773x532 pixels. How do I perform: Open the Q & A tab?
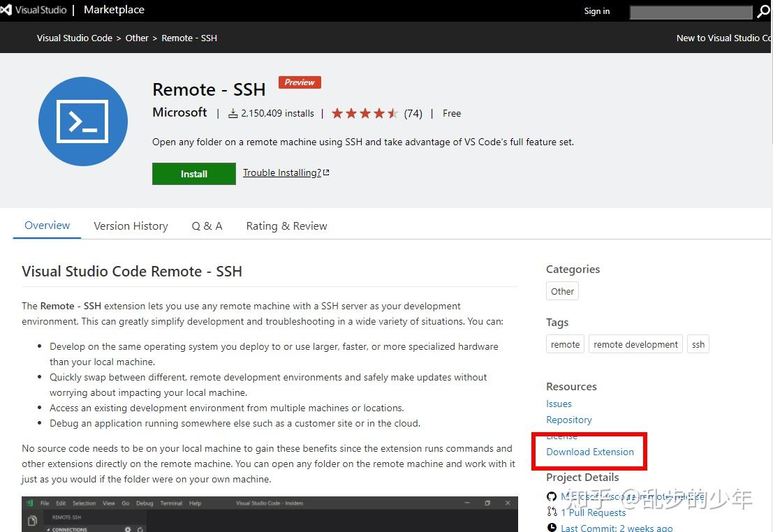coord(207,226)
